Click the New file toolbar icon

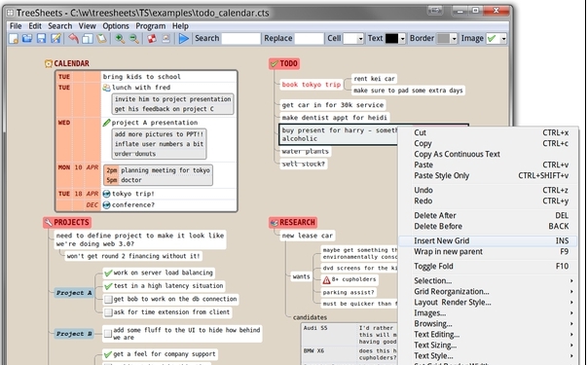coord(14,38)
